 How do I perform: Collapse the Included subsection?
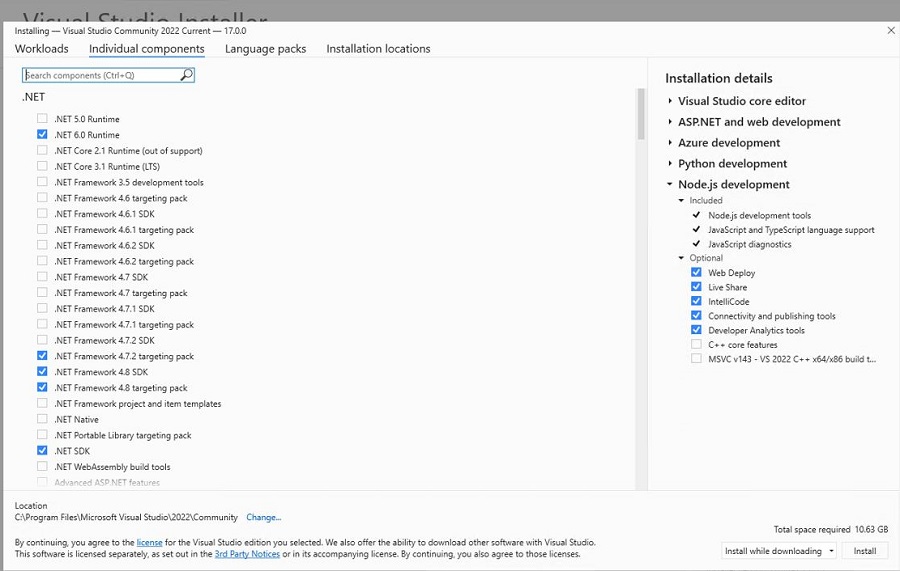click(x=681, y=200)
